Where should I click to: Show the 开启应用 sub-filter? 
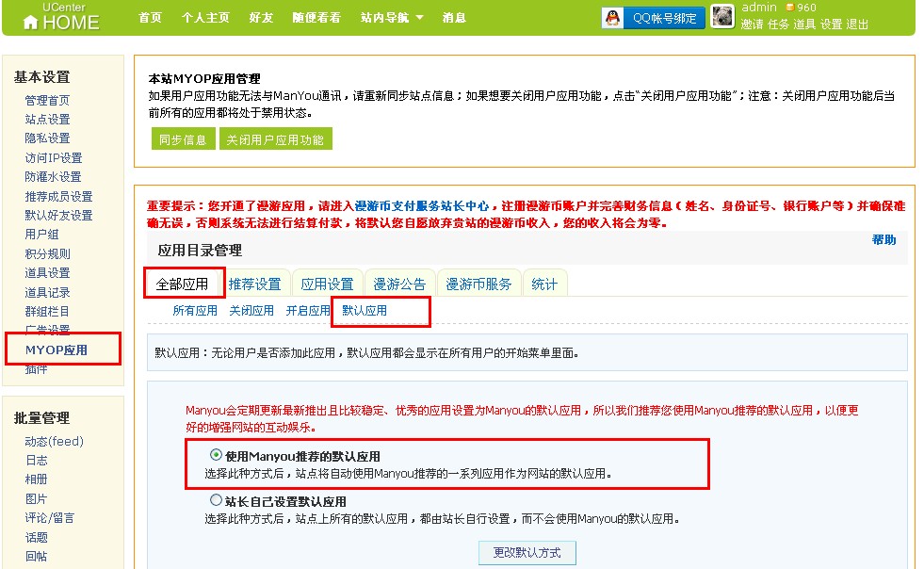(308, 311)
